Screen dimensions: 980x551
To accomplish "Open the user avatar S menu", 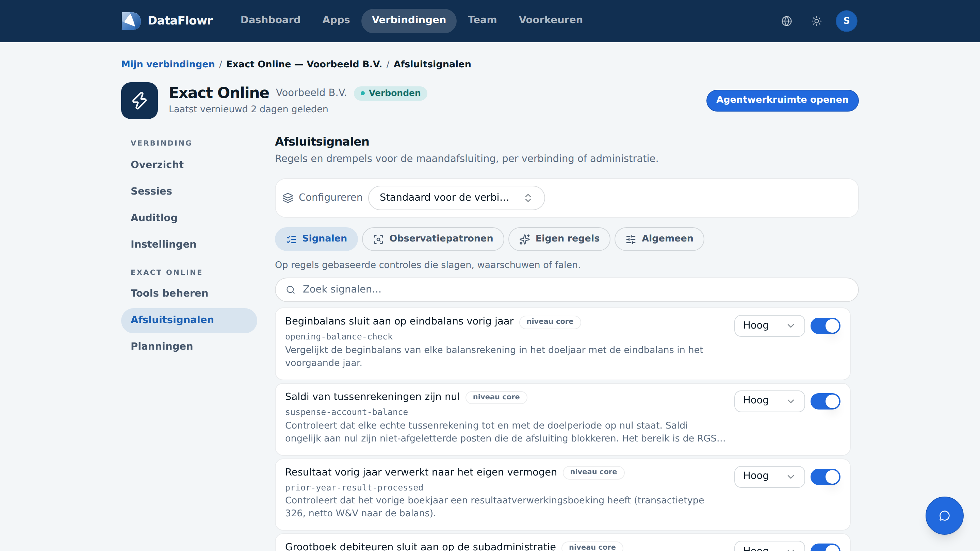I will (x=846, y=21).
